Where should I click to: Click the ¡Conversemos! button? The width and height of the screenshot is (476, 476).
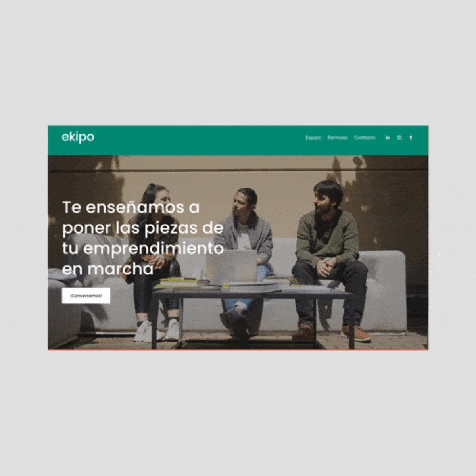click(x=86, y=296)
